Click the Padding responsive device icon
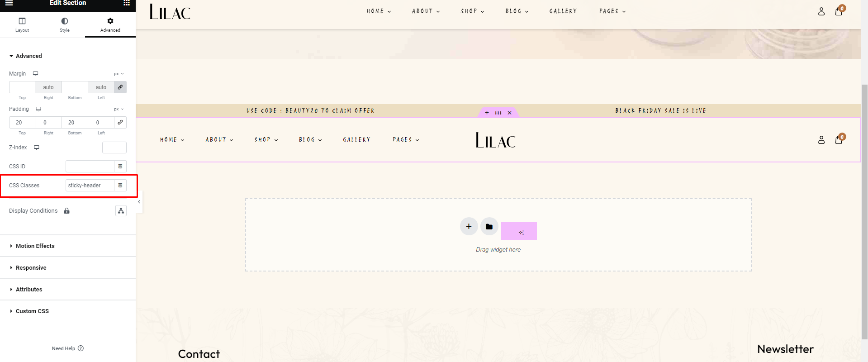This screenshot has width=868, height=362. (x=38, y=109)
